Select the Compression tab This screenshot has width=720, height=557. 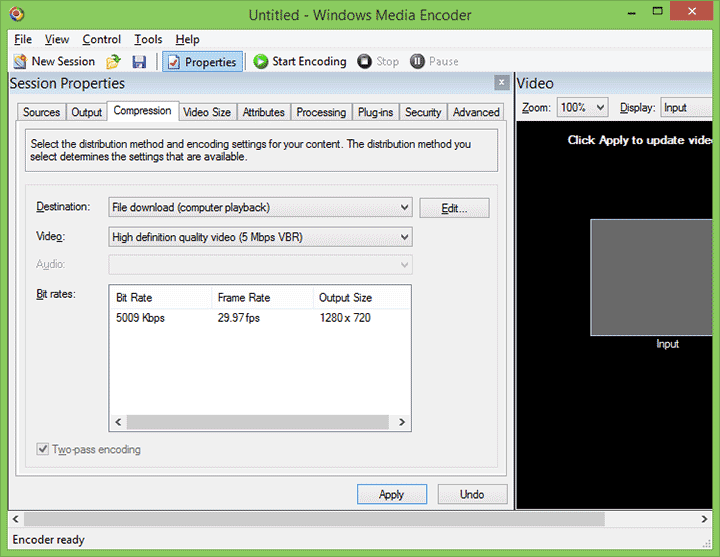tap(142, 111)
